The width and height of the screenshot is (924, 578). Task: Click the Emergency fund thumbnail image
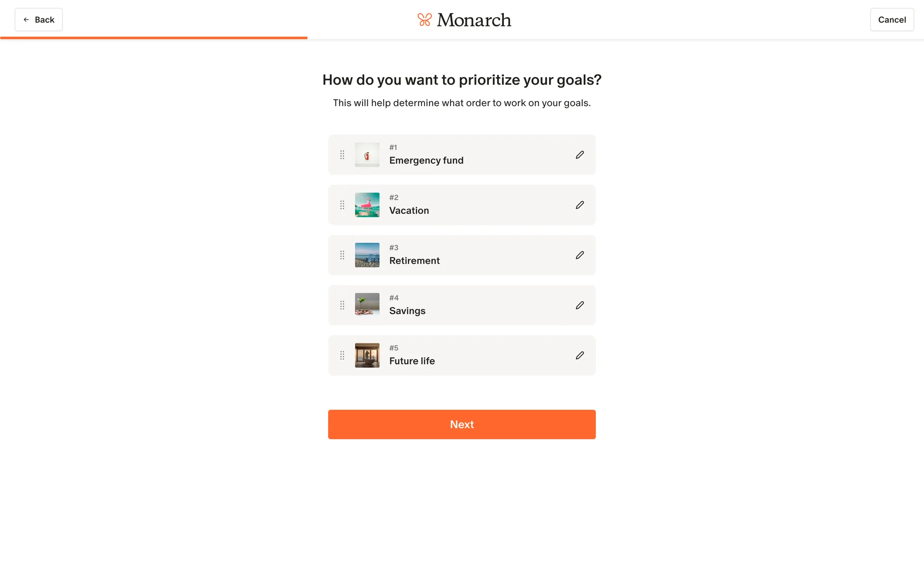367,155
